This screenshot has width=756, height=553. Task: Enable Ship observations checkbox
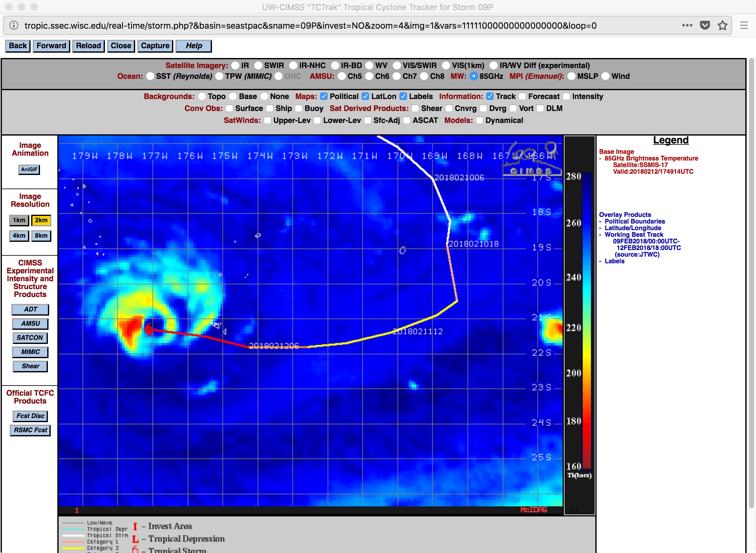point(270,108)
